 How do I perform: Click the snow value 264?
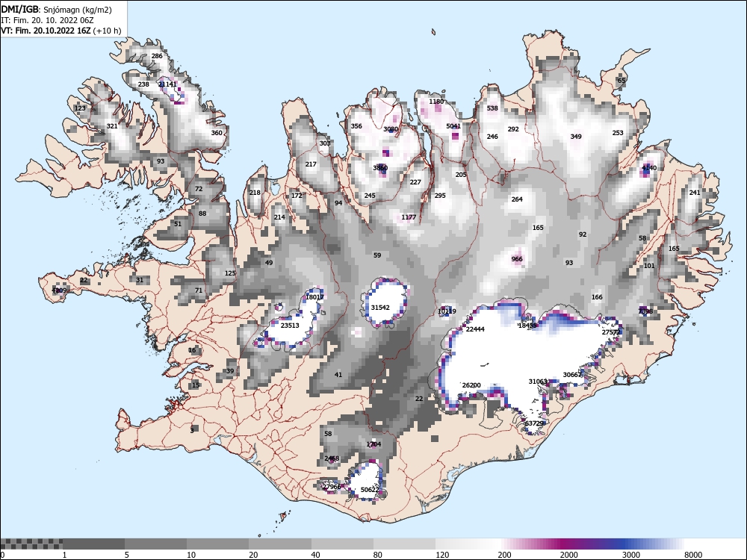point(517,199)
